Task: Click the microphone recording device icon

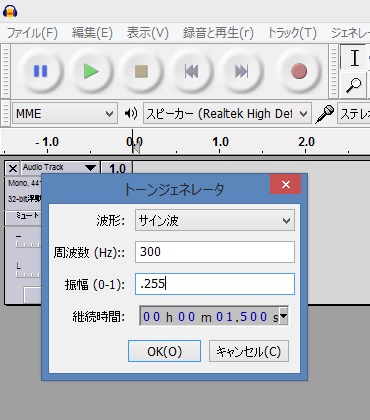Action: tap(325, 114)
